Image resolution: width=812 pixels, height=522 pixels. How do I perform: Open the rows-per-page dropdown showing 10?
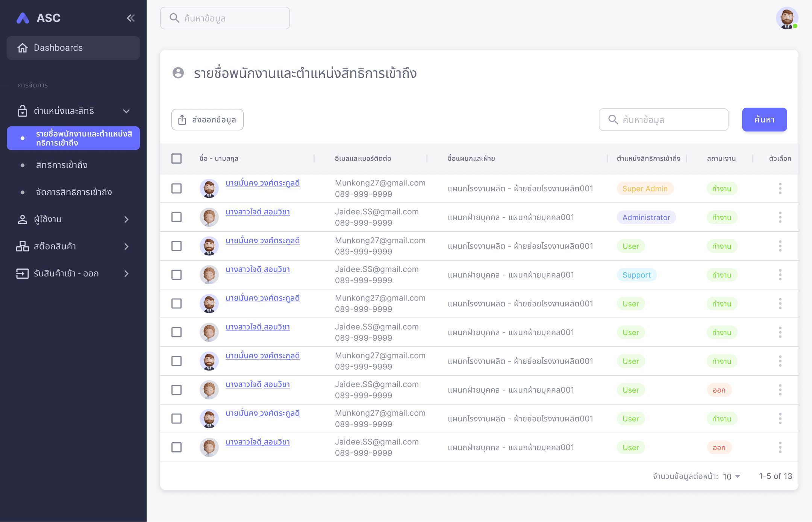[x=731, y=476]
